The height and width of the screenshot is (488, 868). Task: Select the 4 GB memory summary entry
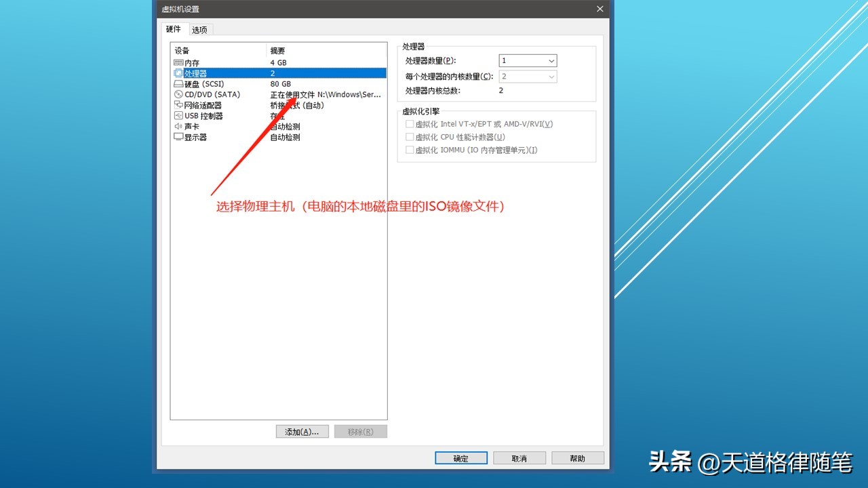[280, 62]
